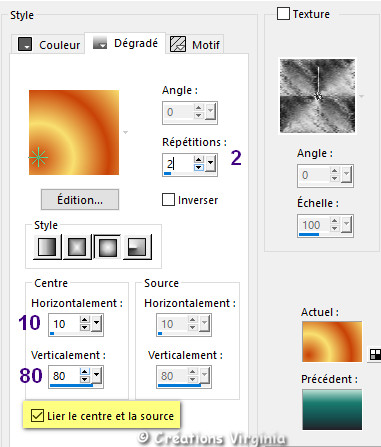
Task: Click the Précédent teal gradient swatch
Action: [x=332, y=410]
